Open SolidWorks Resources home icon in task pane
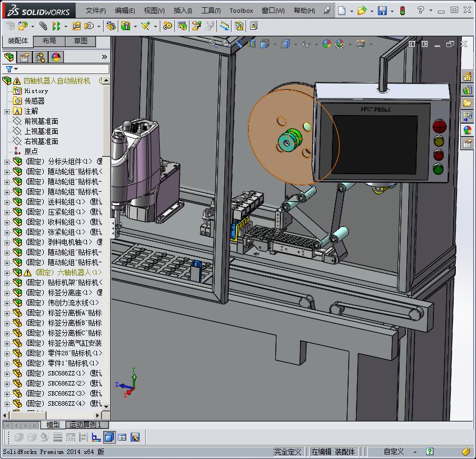This screenshot has height=459, width=476. coord(468,77)
